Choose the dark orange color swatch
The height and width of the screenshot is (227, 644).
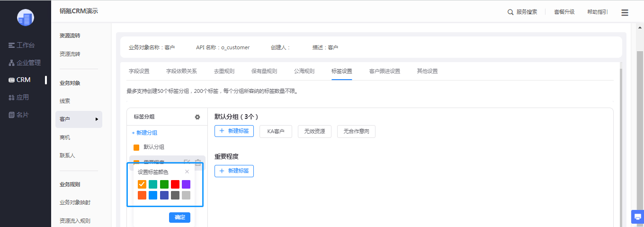pos(142,195)
